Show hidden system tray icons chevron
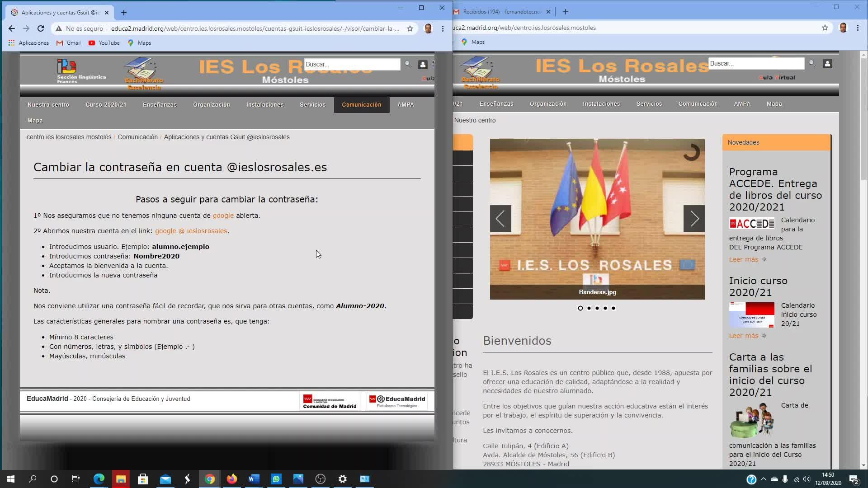This screenshot has height=488, width=868. click(x=764, y=479)
